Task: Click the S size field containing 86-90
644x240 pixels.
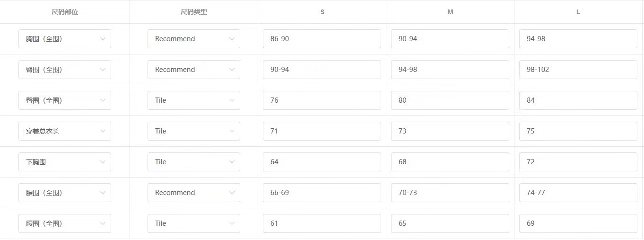Action: tap(322, 39)
